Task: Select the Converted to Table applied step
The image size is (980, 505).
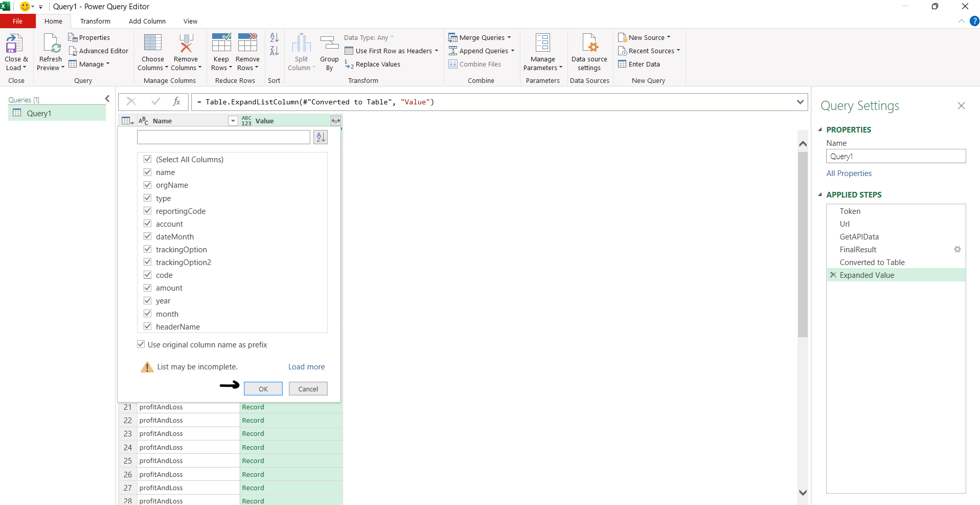Action: (896, 262)
